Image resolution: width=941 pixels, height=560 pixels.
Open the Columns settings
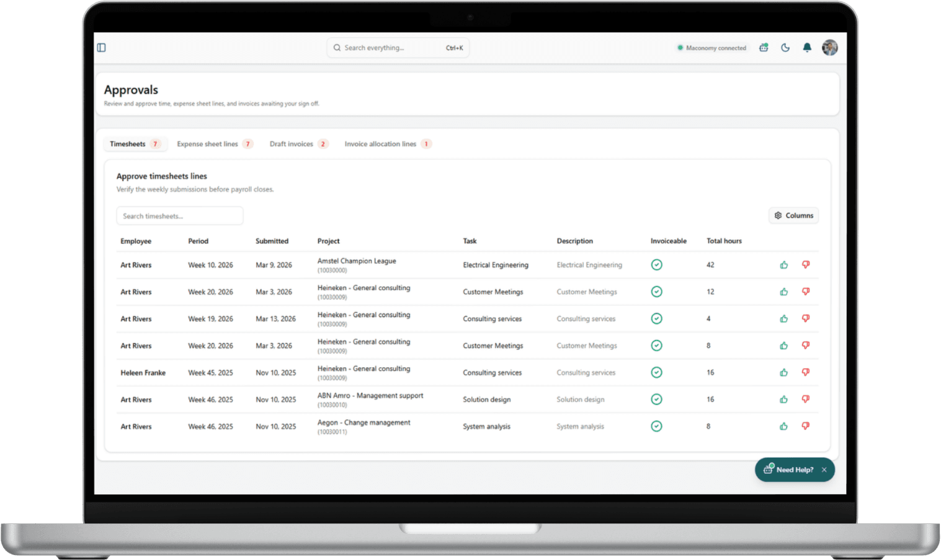tap(793, 215)
